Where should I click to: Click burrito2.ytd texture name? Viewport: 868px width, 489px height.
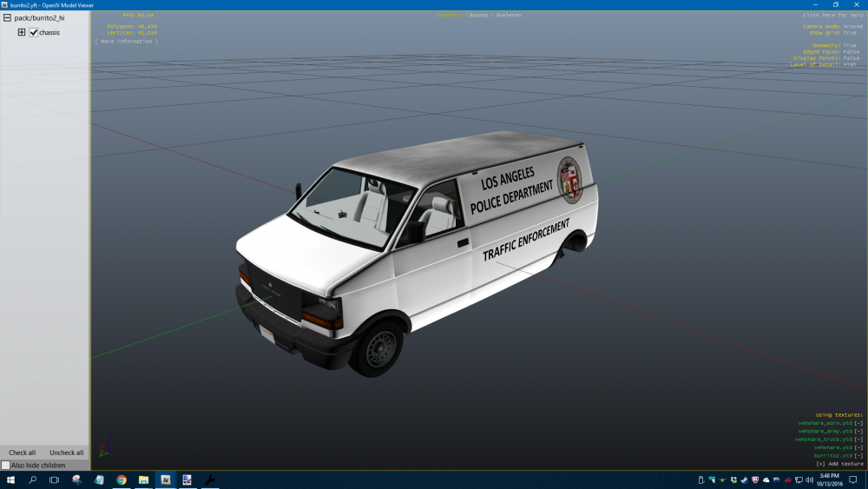[833, 456]
